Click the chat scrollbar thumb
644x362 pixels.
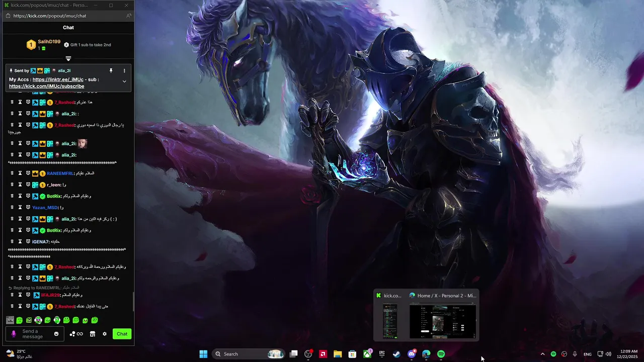(x=133, y=302)
